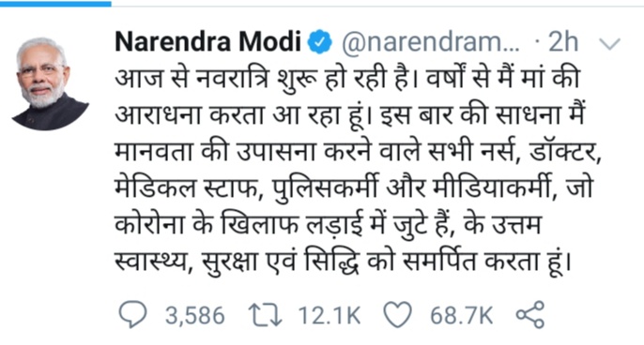The height and width of the screenshot is (345, 644).
Task: Click the blue verified badge
Action: click(x=319, y=42)
